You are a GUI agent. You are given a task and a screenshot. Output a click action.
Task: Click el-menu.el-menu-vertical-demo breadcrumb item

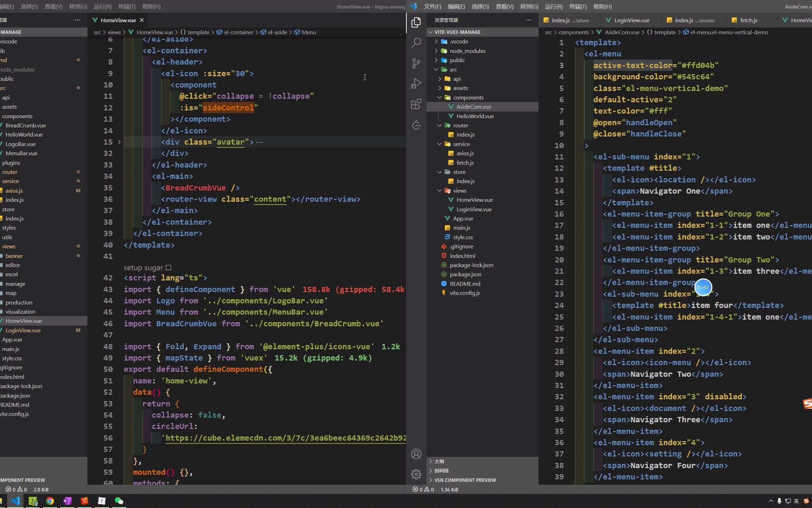725,32
